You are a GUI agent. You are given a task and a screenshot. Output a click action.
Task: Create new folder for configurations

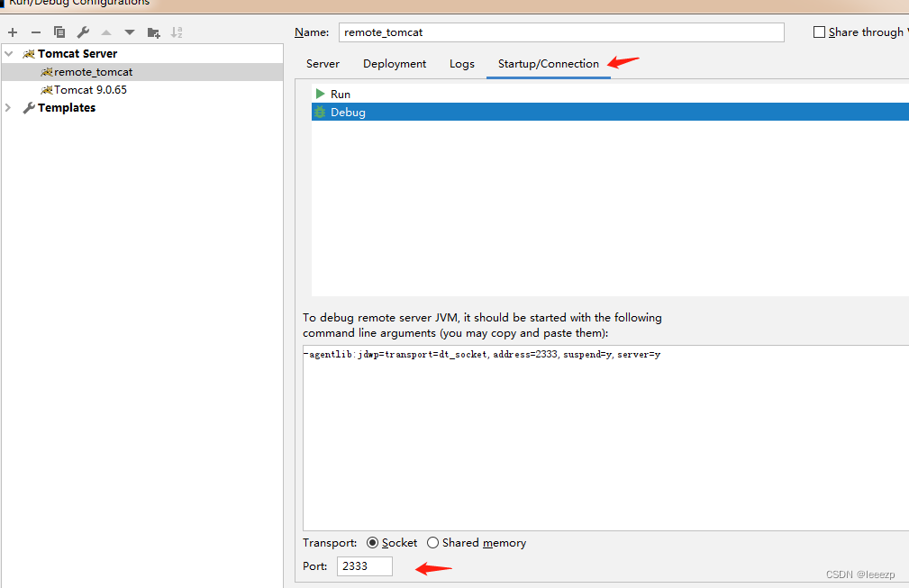154,32
